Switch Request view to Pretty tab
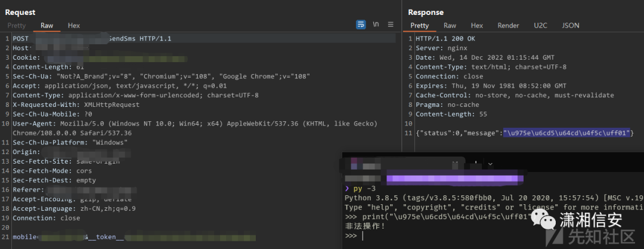Viewport: 644px width, 249px height. [x=17, y=26]
